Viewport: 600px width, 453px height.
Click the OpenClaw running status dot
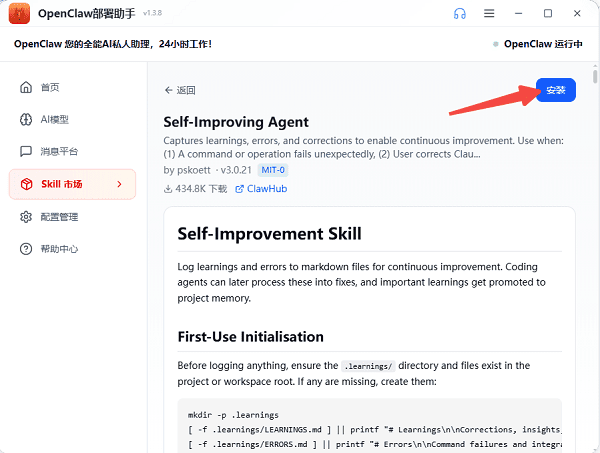496,44
